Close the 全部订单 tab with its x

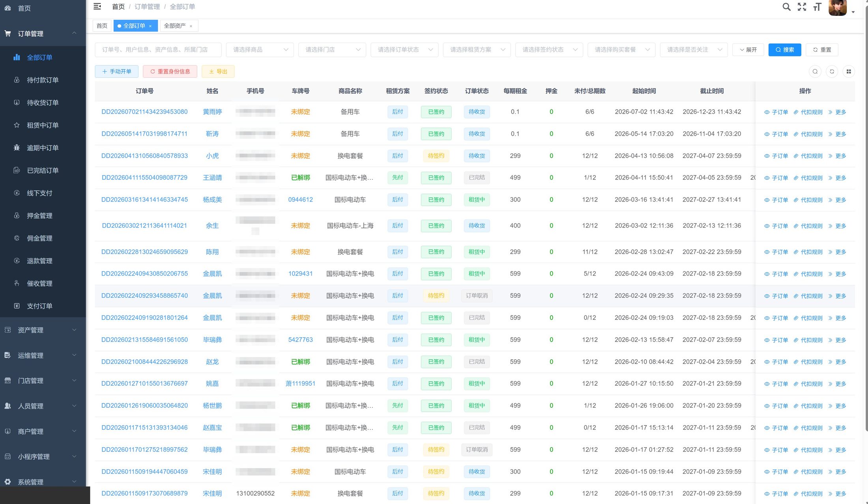[150, 26]
